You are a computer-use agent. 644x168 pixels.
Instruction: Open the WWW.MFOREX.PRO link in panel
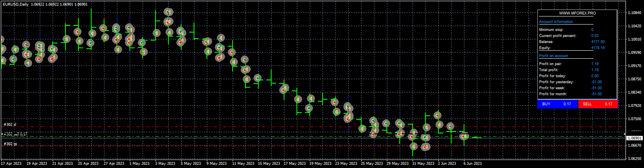577,13
